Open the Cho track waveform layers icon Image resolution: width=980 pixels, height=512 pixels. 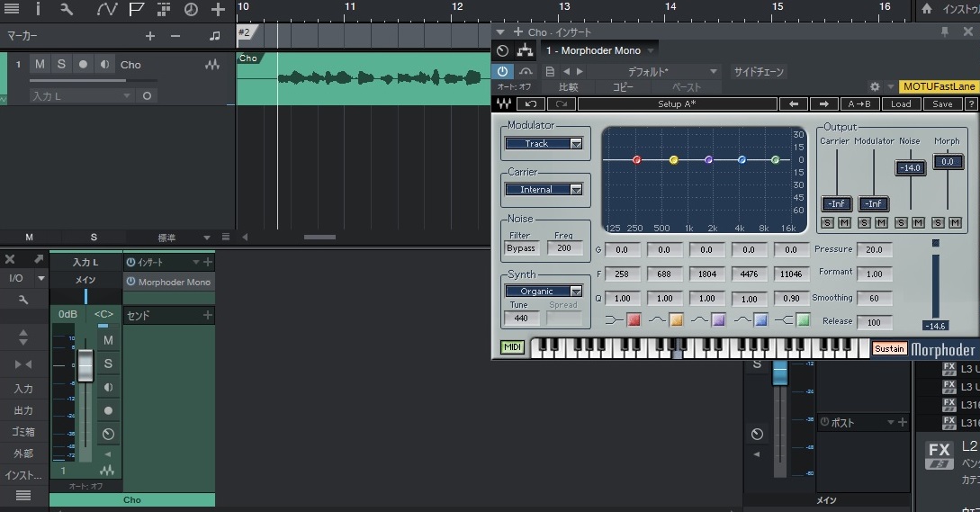211,65
